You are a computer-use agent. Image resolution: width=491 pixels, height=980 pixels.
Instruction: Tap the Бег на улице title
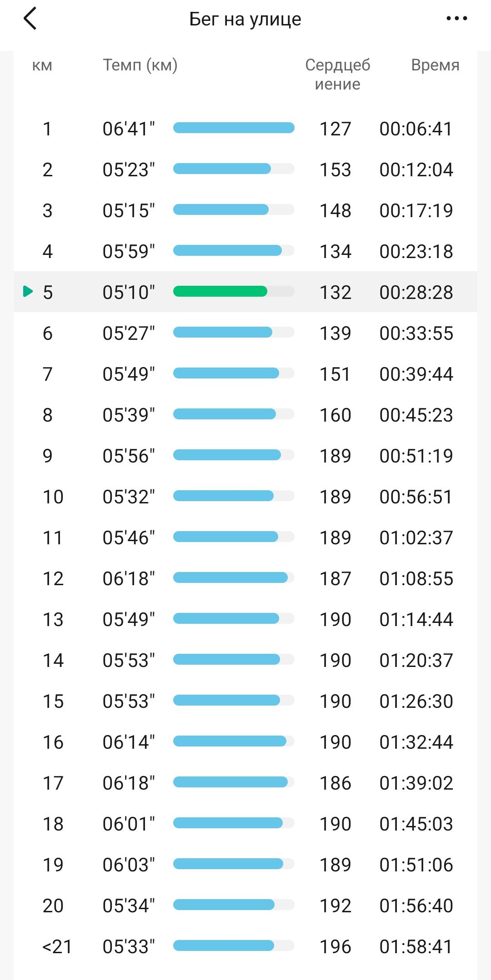(245, 19)
